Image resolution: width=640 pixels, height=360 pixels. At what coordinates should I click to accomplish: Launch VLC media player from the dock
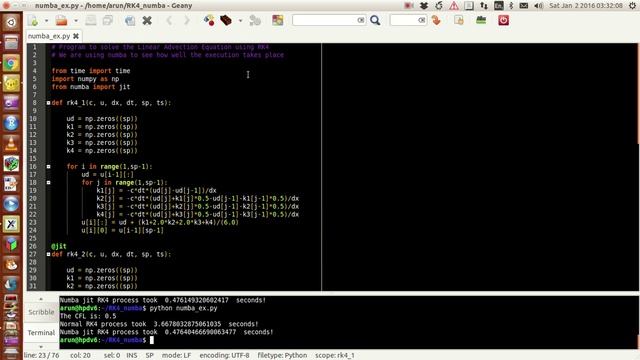11,143
